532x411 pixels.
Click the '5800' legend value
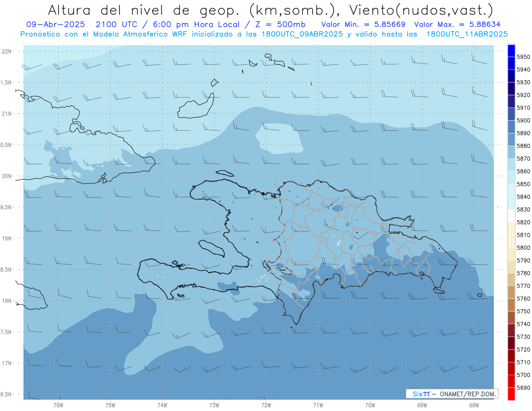click(524, 247)
